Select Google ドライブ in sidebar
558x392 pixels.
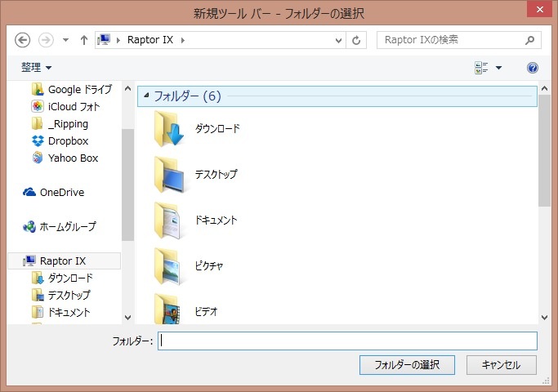(x=72, y=89)
